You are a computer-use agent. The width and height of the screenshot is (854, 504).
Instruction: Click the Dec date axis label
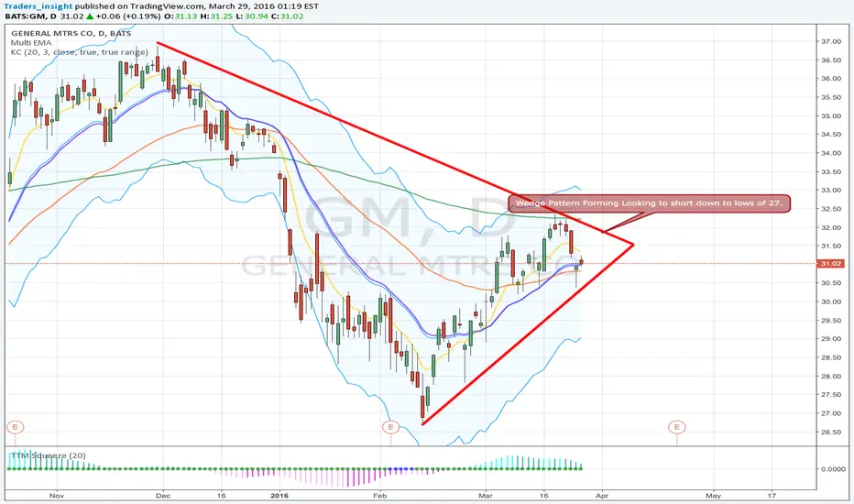tap(163, 495)
